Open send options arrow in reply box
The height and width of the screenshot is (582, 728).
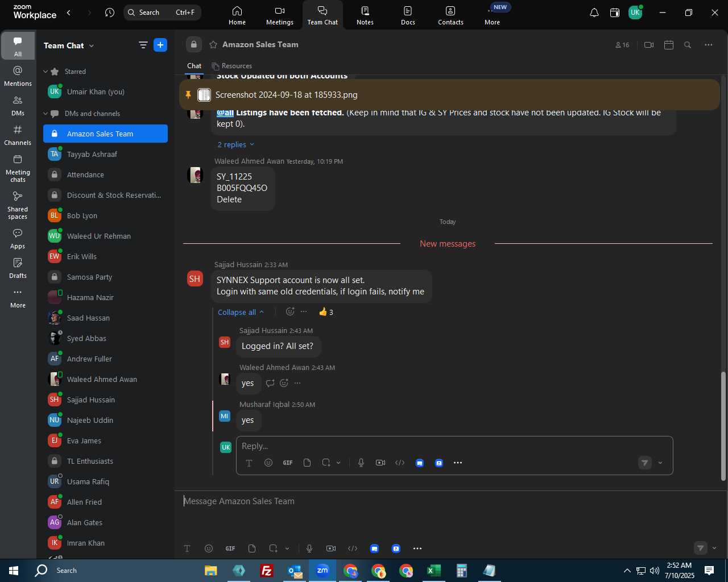(x=660, y=463)
